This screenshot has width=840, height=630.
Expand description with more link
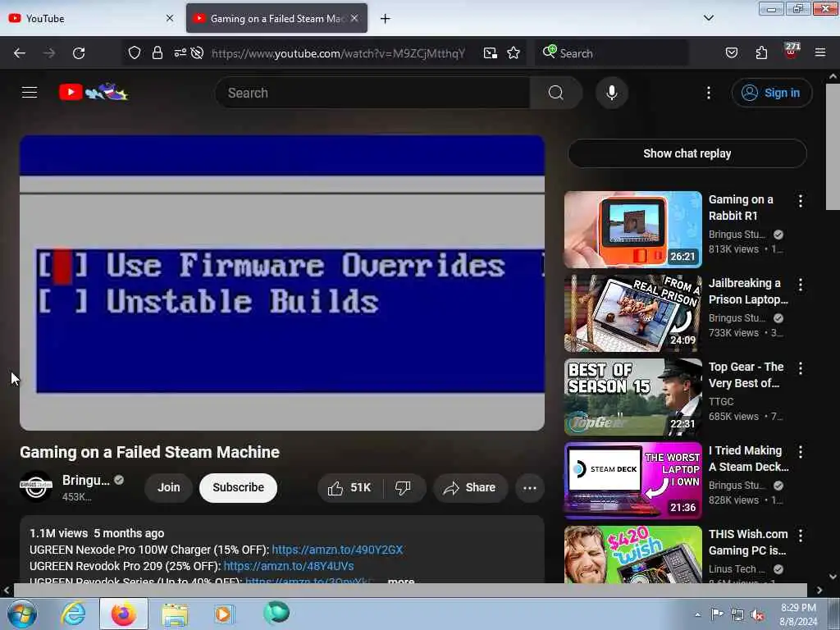(400, 580)
